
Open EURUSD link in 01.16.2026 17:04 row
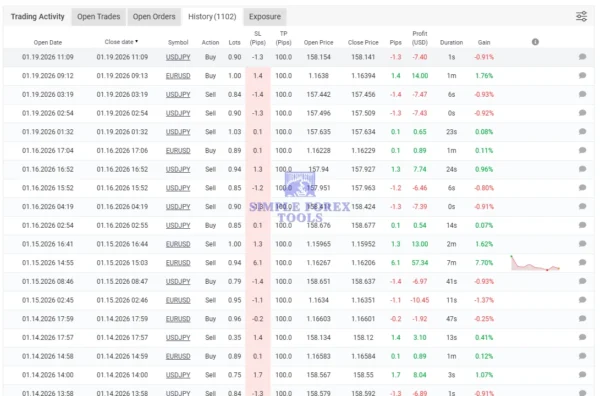coord(178,150)
